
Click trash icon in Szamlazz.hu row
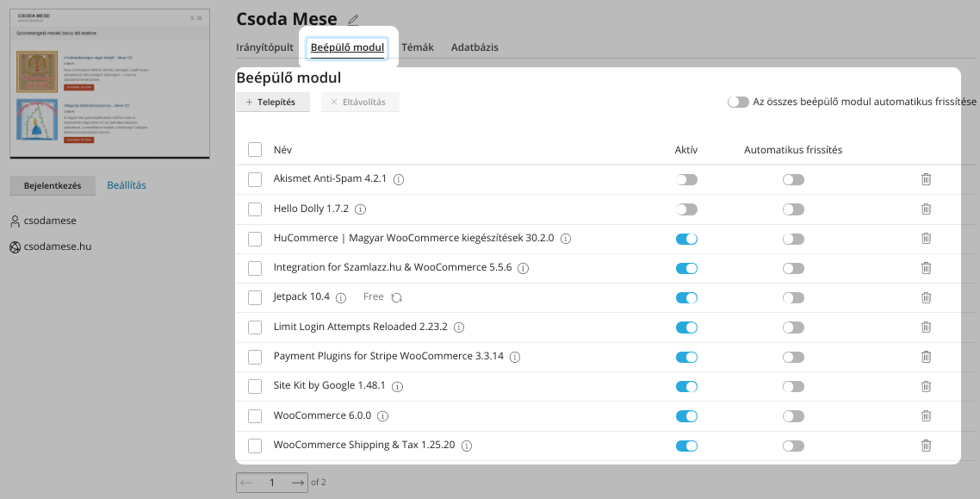(927, 268)
